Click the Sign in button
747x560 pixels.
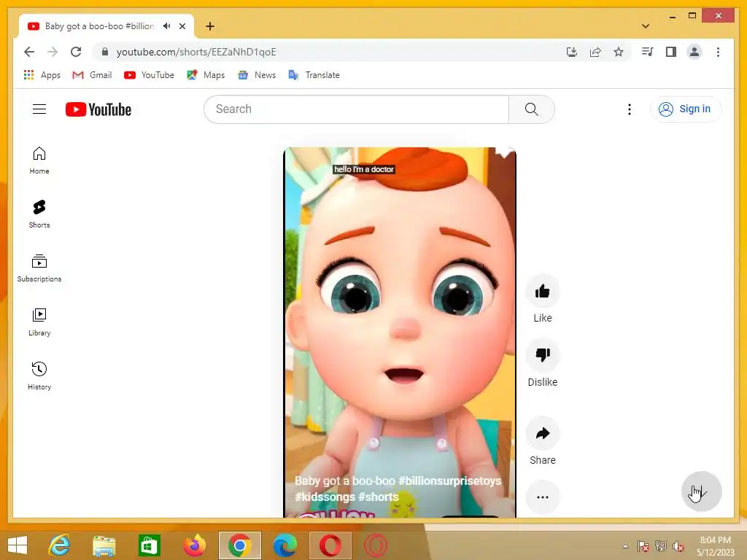pyautogui.click(x=686, y=109)
